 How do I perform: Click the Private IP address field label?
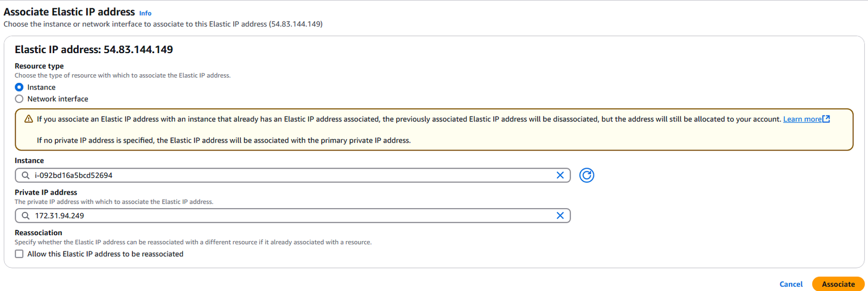coord(46,192)
